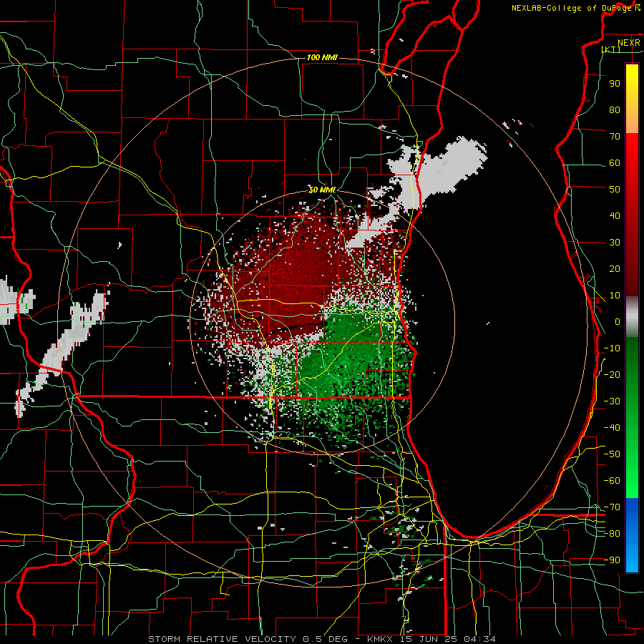Click the "NEXR" label above the color scale
Viewport: 644px width, 644px height.
(x=629, y=43)
